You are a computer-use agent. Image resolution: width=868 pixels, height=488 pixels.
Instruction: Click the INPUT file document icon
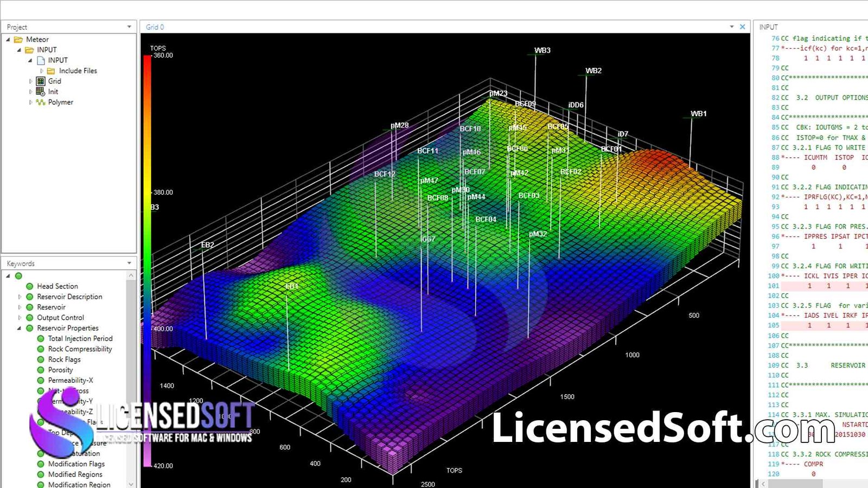[41, 60]
